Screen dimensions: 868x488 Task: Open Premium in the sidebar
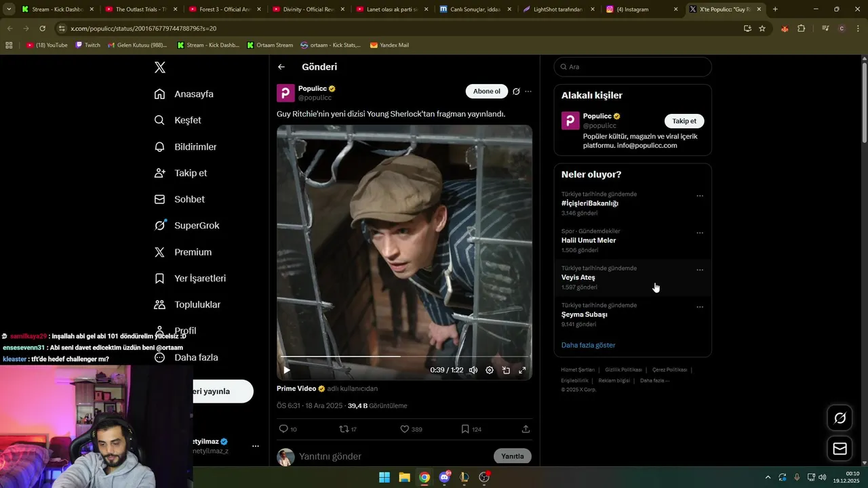coord(183,252)
